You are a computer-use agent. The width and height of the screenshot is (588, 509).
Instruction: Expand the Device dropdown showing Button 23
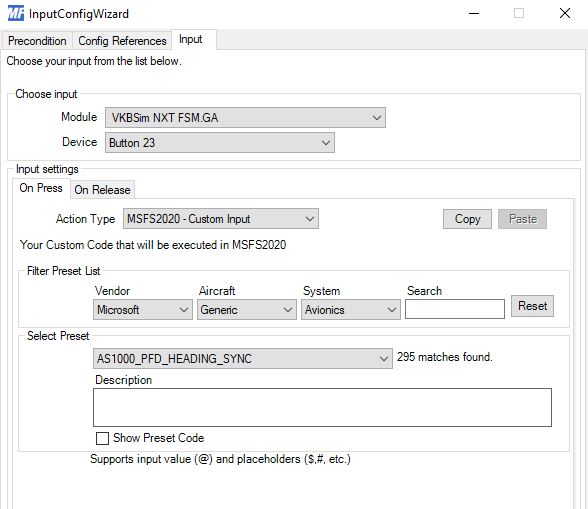(x=220, y=143)
